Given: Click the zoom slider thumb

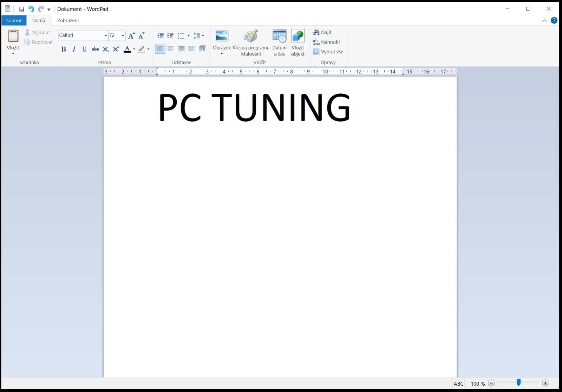Looking at the screenshot, I should pyautogui.click(x=518, y=382).
